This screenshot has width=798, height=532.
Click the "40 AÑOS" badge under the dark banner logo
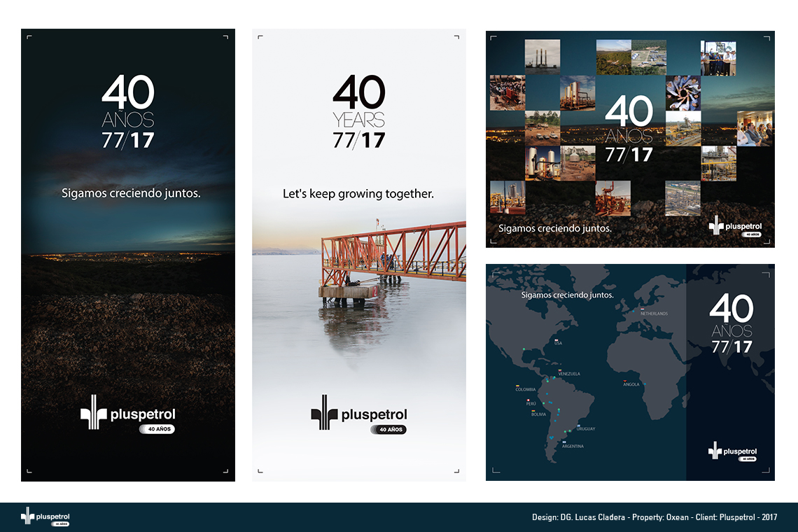tap(158, 429)
